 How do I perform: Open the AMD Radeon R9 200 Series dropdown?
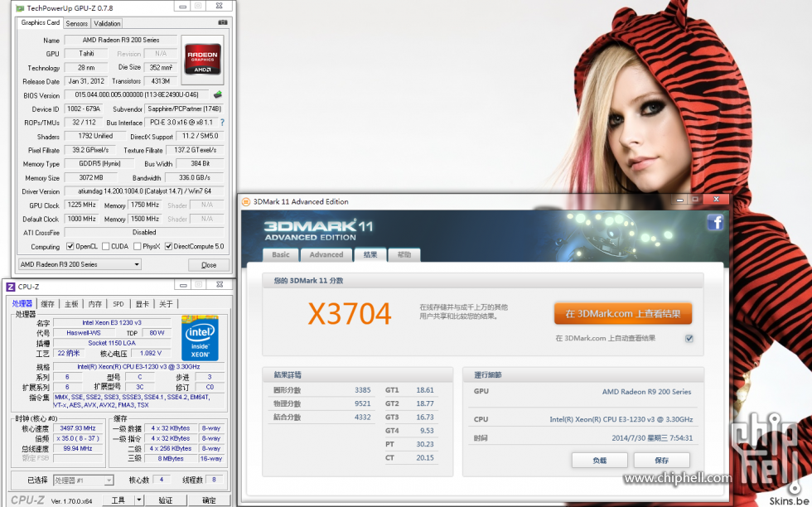80,264
